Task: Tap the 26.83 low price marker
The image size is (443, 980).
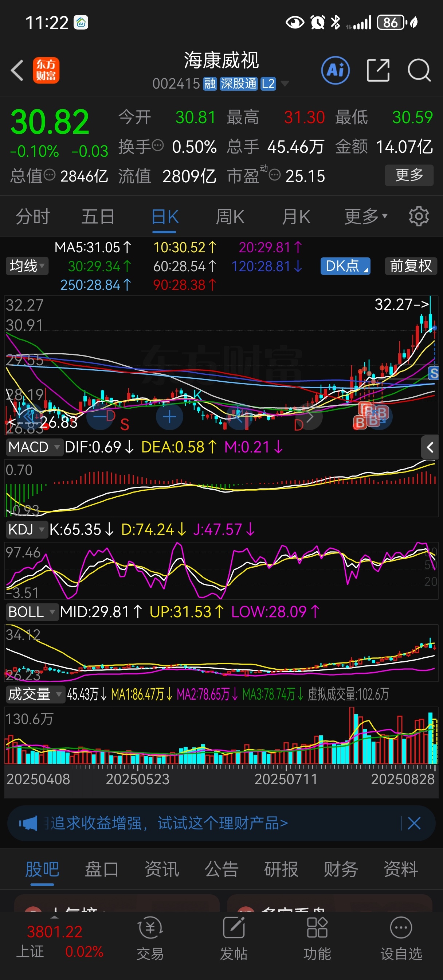Action: coord(43,422)
